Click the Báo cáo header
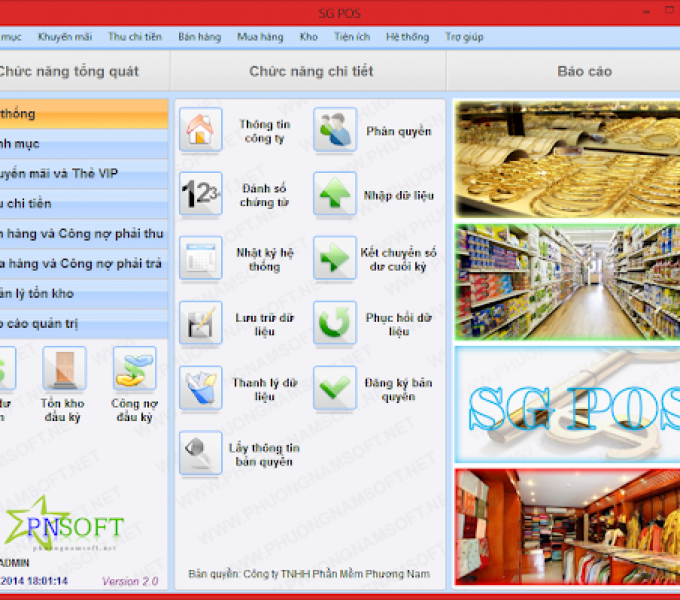The width and height of the screenshot is (680, 600). click(x=585, y=72)
